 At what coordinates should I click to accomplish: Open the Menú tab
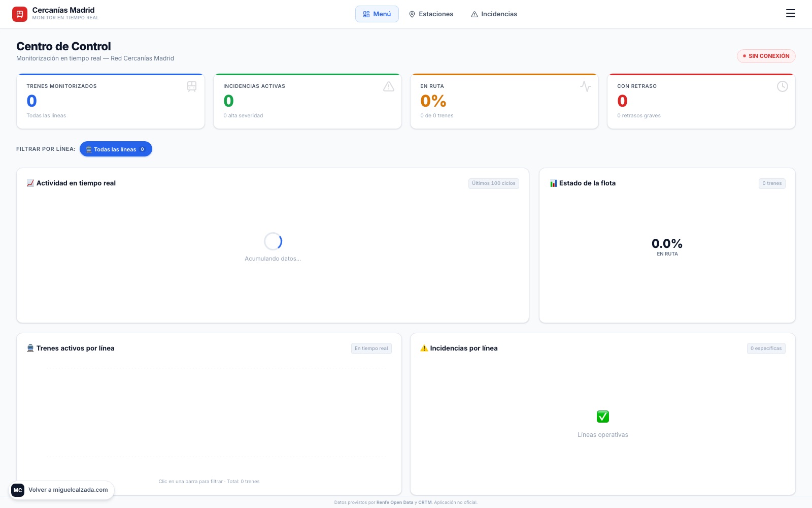(x=377, y=14)
